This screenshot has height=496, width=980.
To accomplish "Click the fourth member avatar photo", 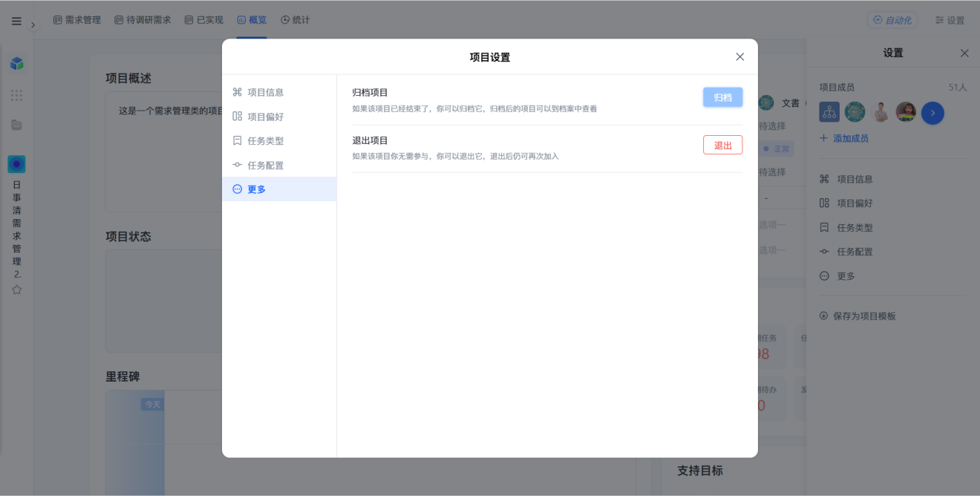I will coord(906,112).
